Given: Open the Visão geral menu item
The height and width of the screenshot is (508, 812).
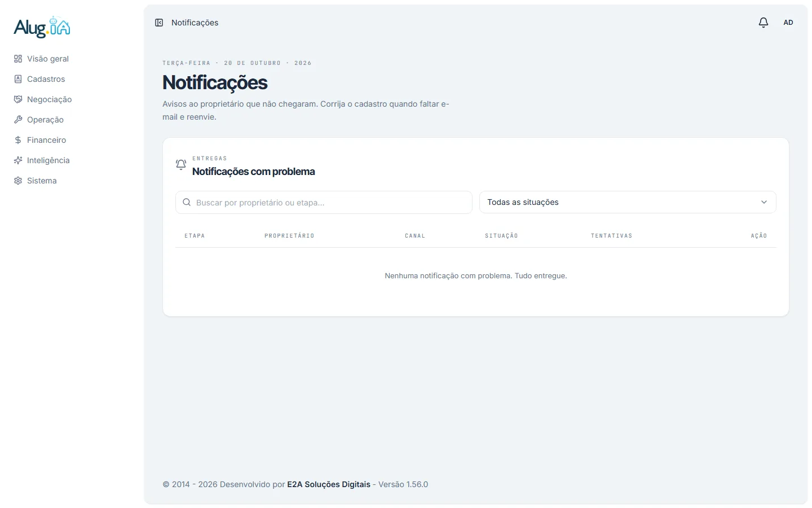Looking at the screenshot, I should [48, 59].
